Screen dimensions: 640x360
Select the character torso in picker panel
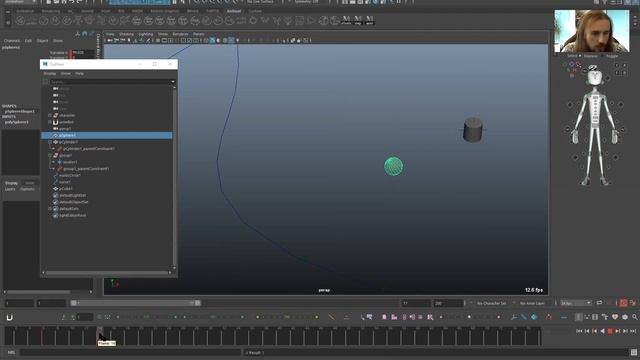[x=595, y=108]
